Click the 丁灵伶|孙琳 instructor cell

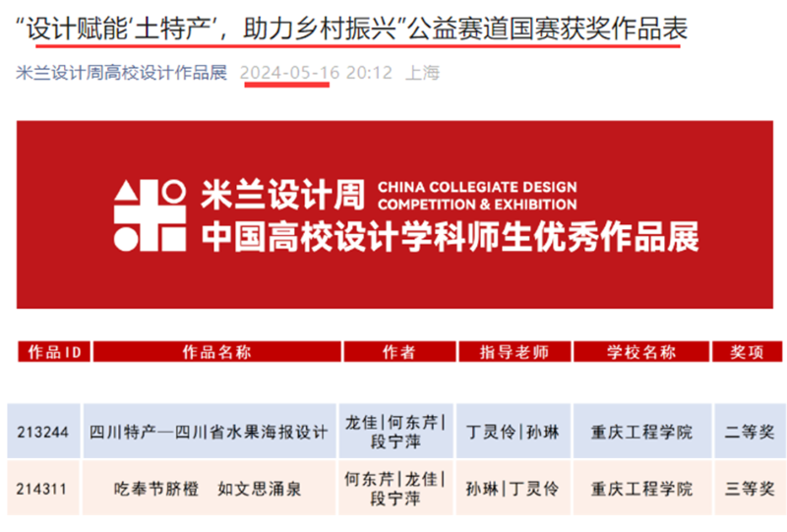pos(512,432)
